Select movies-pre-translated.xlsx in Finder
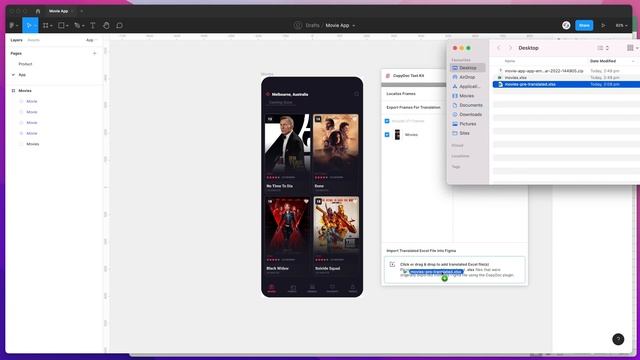This screenshot has height=360, width=640. point(530,84)
